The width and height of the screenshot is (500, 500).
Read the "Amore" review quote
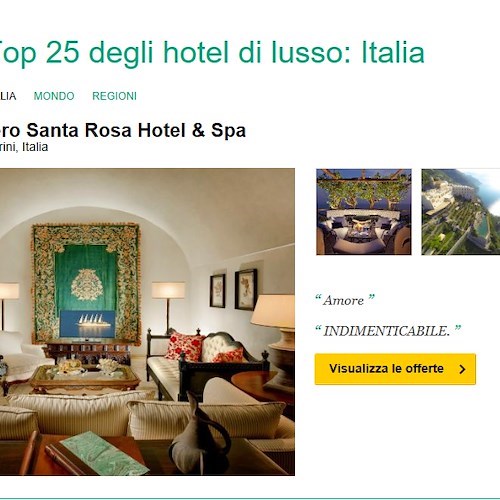point(345,300)
